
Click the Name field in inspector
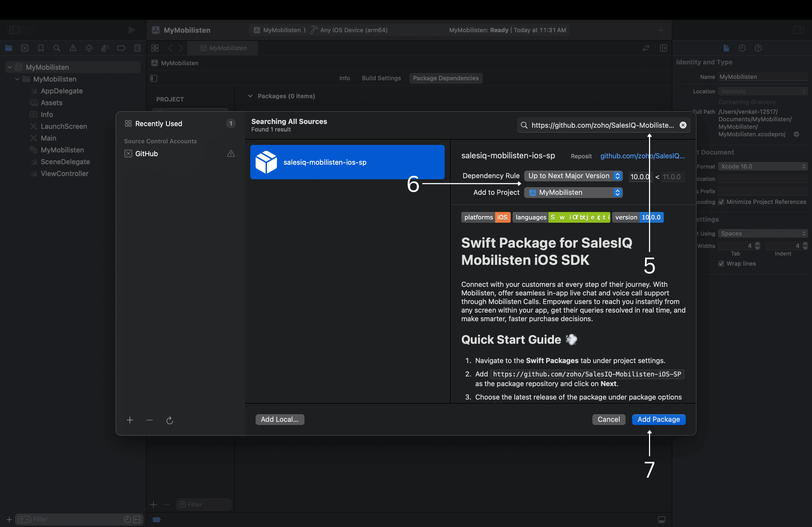click(763, 77)
